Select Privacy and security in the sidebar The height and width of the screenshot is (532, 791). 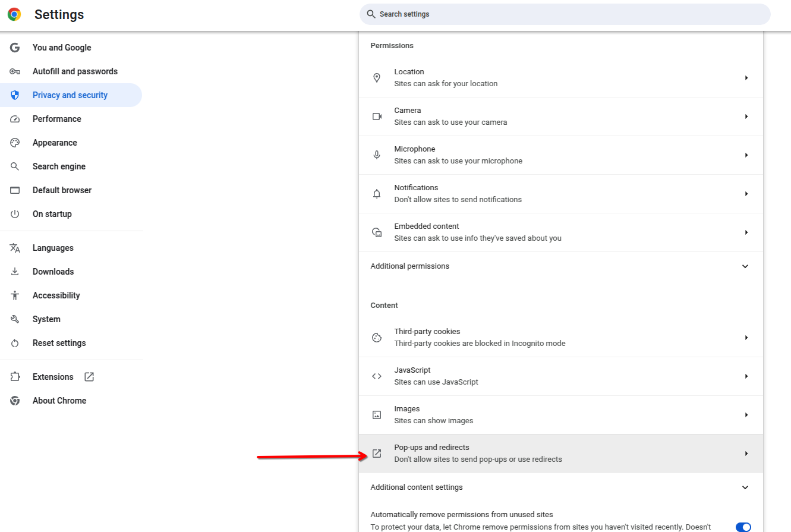[70, 95]
